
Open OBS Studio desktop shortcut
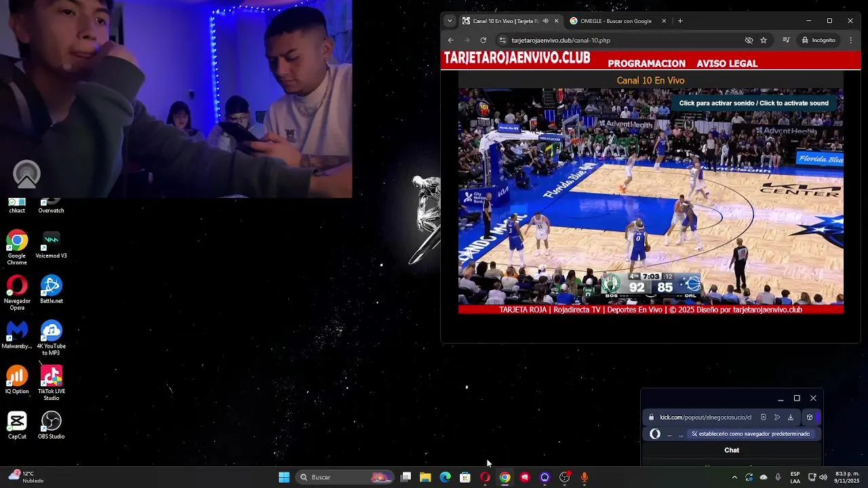[51, 425]
